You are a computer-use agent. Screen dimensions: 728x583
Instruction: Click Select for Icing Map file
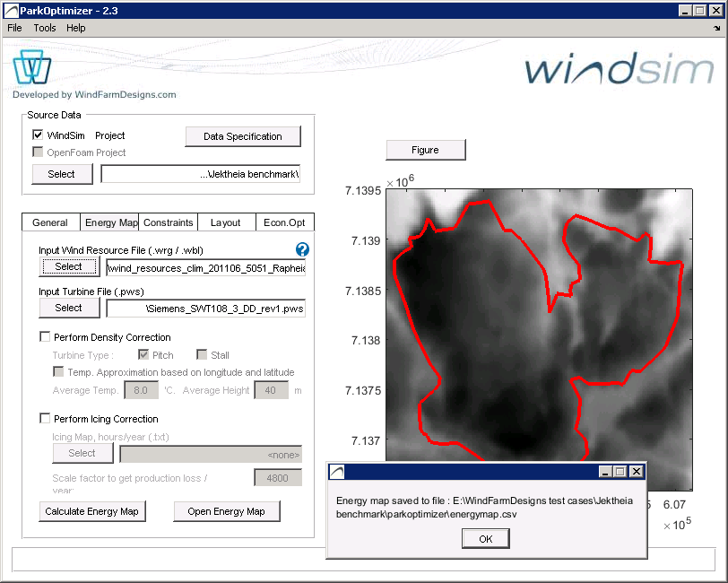click(x=82, y=453)
